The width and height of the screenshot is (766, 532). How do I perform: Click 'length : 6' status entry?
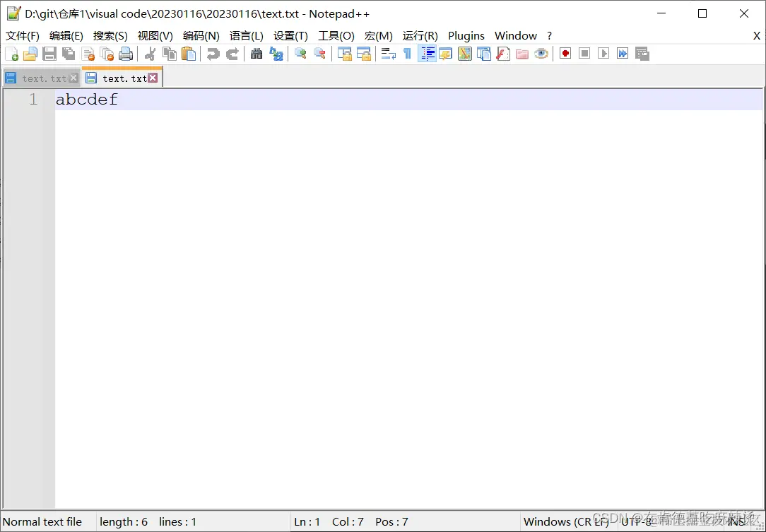point(124,521)
